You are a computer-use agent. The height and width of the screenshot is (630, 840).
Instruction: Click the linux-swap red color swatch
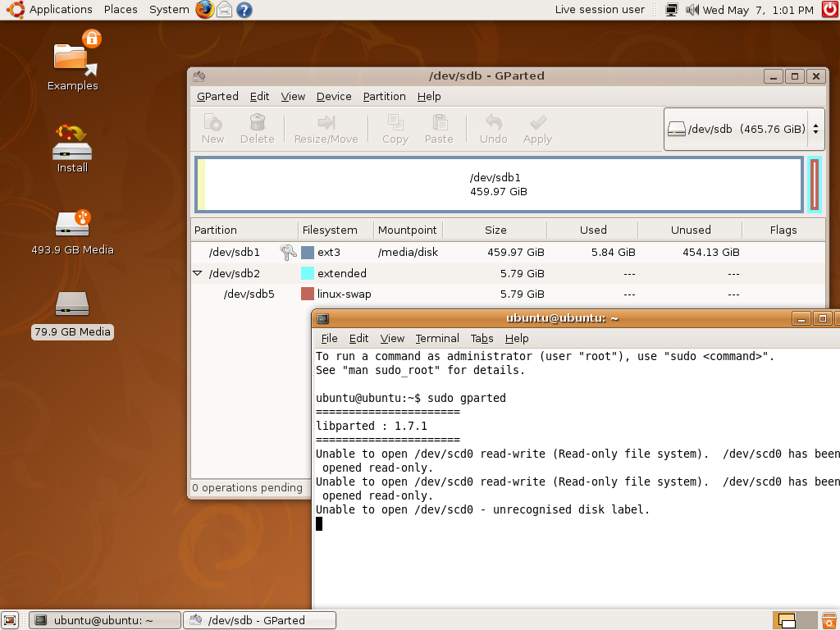point(308,294)
